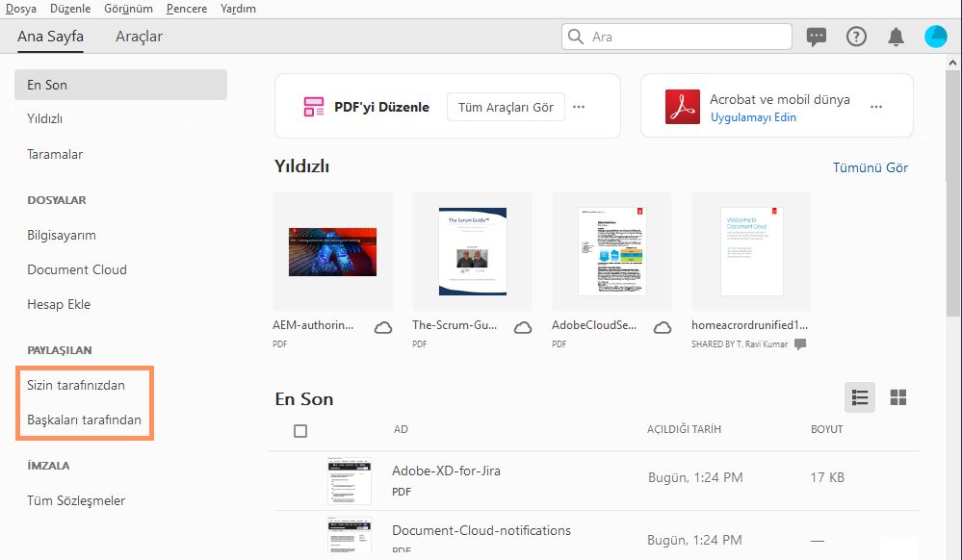Select the Adobe-XD-for-Jira file name
This screenshot has width=962, height=560.
click(x=446, y=471)
